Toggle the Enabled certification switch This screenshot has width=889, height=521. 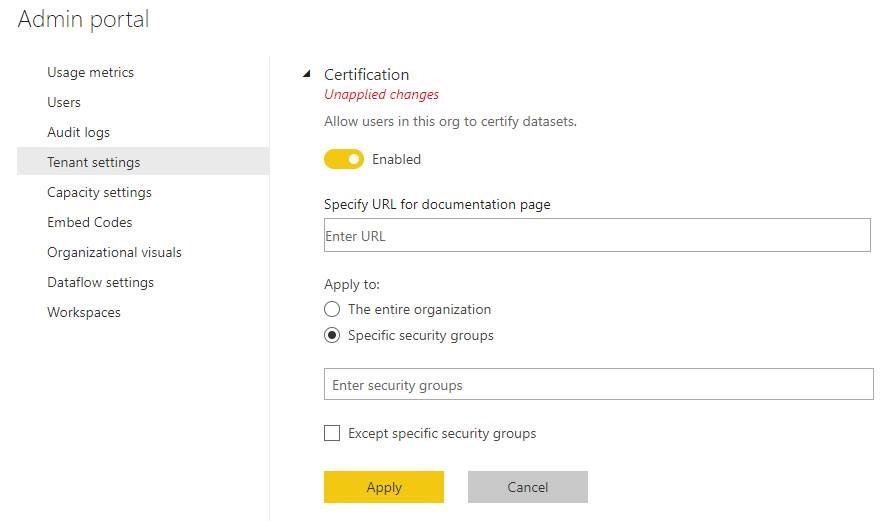tap(344, 160)
